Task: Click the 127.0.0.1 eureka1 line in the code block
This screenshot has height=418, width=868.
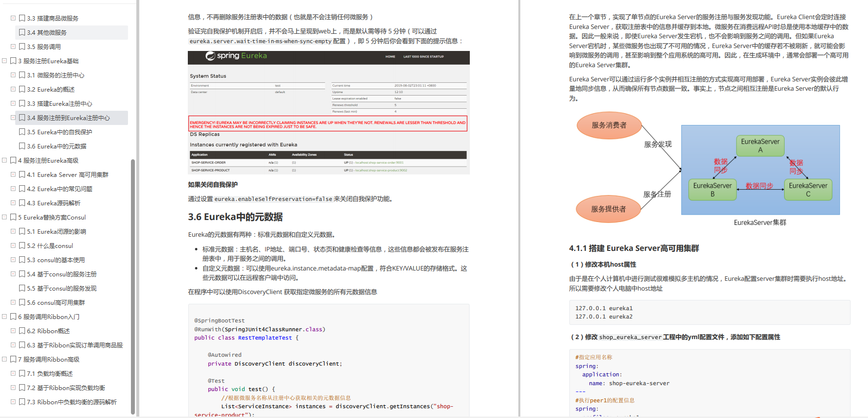Action: tap(604, 308)
